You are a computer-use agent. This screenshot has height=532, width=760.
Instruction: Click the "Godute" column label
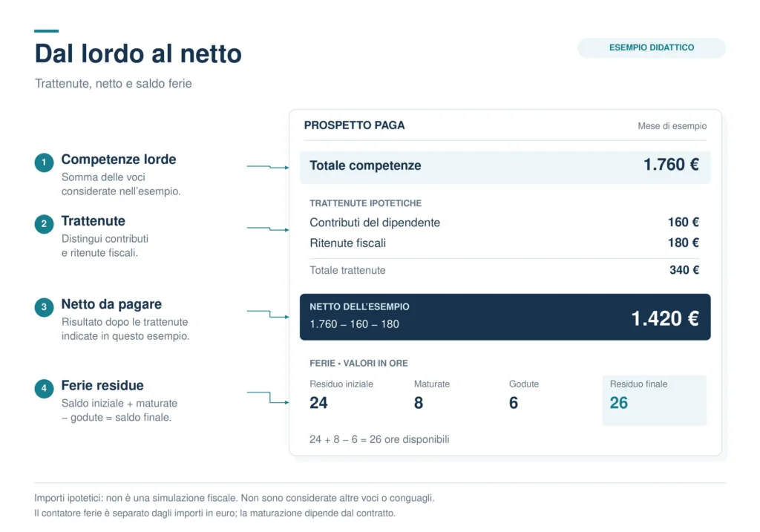(x=523, y=384)
